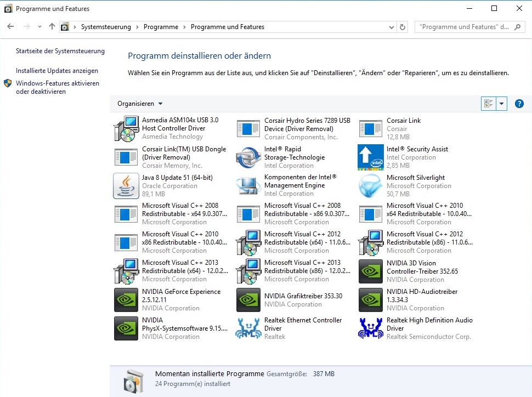Viewport: 532px width, 397px height.
Task: Click 'Oracle Corporation' under Java 8 Update
Action: (169, 186)
